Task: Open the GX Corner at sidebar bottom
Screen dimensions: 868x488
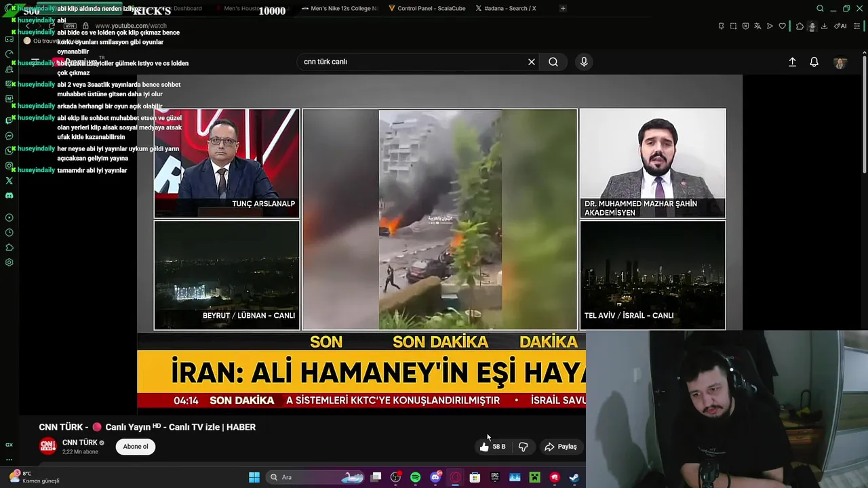Action: point(9,445)
